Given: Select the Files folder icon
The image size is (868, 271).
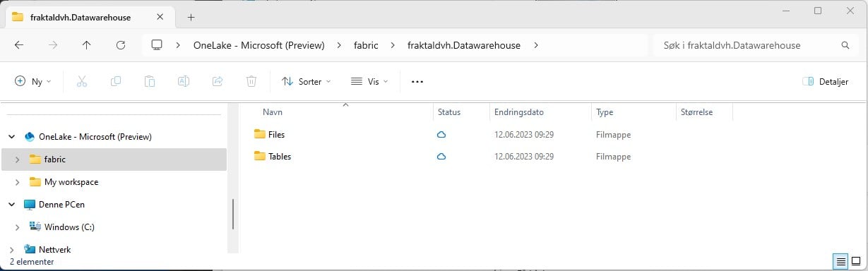Looking at the screenshot, I should pos(259,134).
